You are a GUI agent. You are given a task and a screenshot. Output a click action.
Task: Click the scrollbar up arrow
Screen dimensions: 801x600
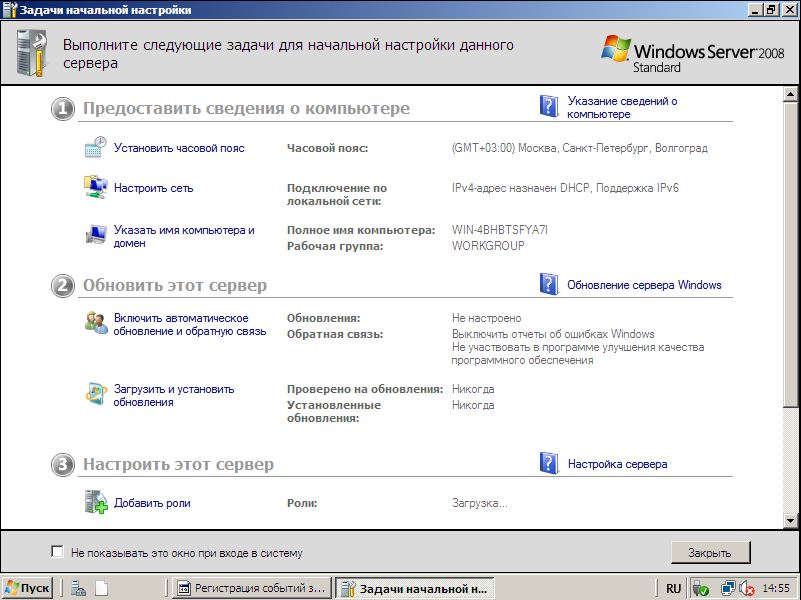[x=790, y=94]
